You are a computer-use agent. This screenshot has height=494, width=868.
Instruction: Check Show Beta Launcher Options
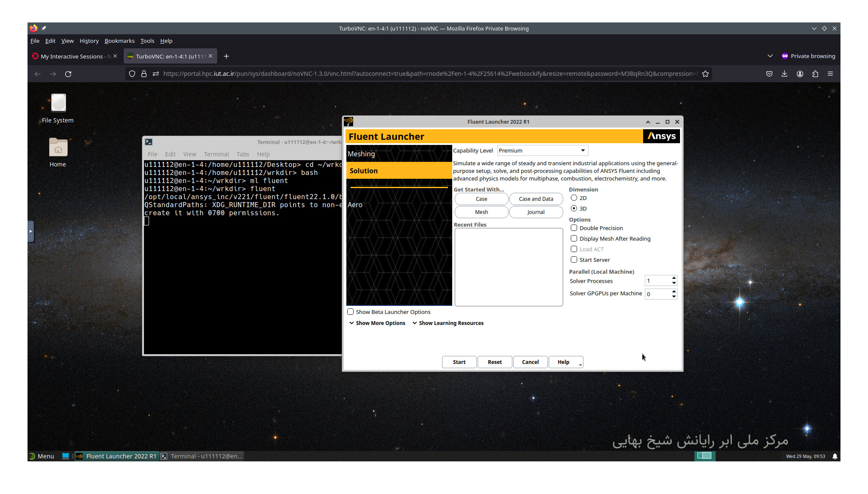(x=351, y=312)
